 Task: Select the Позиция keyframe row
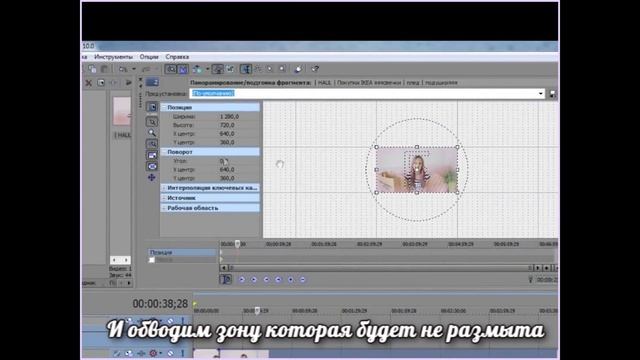pyautogui.click(x=182, y=252)
